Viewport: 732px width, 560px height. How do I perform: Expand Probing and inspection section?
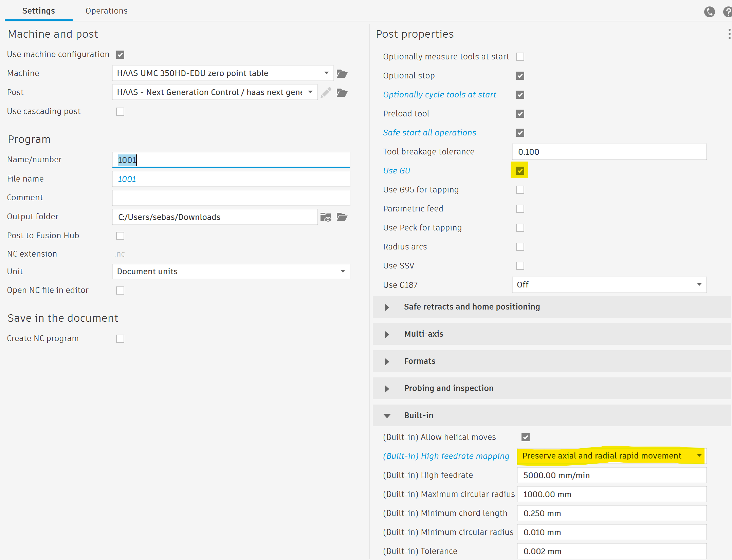coord(552,388)
